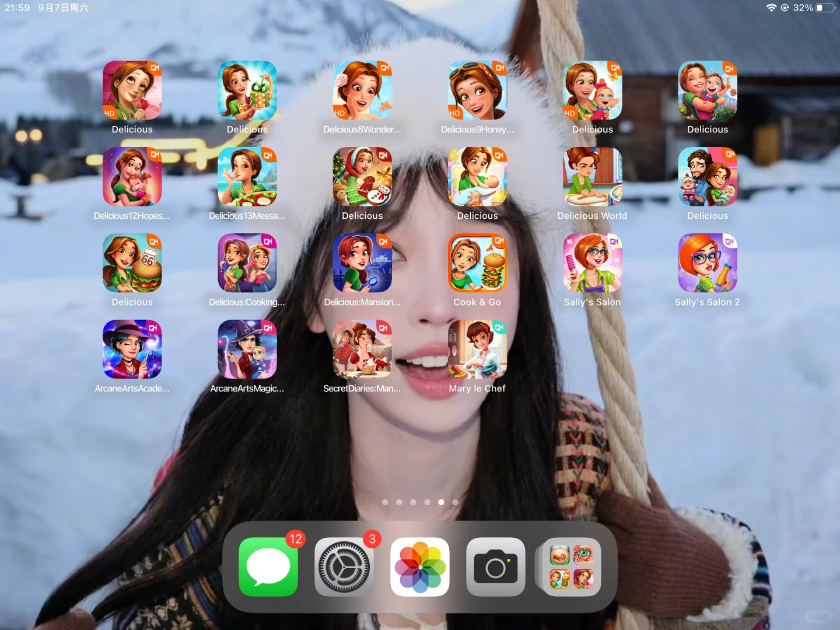
Task: Open the HD Delicious game with Emily and baby
Action: click(x=593, y=90)
